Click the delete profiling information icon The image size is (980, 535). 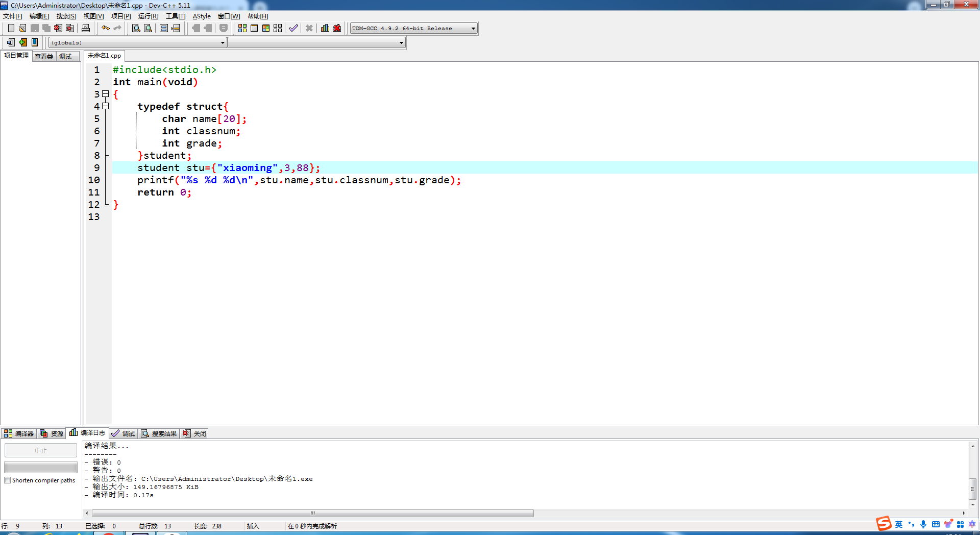tap(337, 28)
